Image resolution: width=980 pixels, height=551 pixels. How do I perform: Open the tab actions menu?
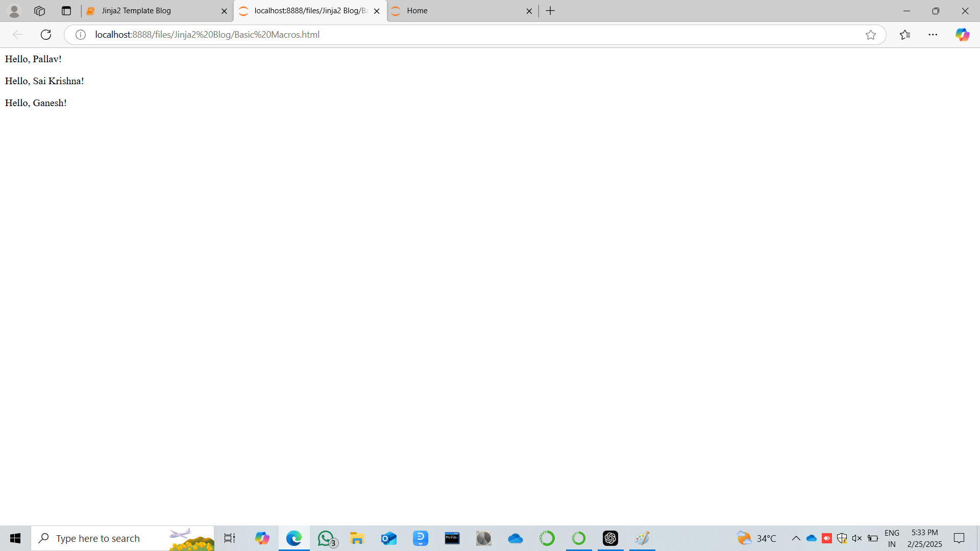(66, 11)
